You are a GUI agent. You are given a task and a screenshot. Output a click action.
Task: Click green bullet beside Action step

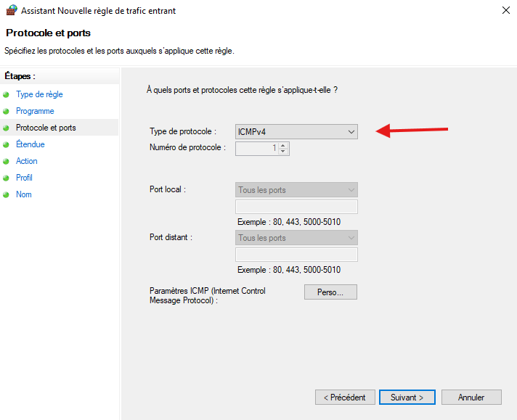6,162
